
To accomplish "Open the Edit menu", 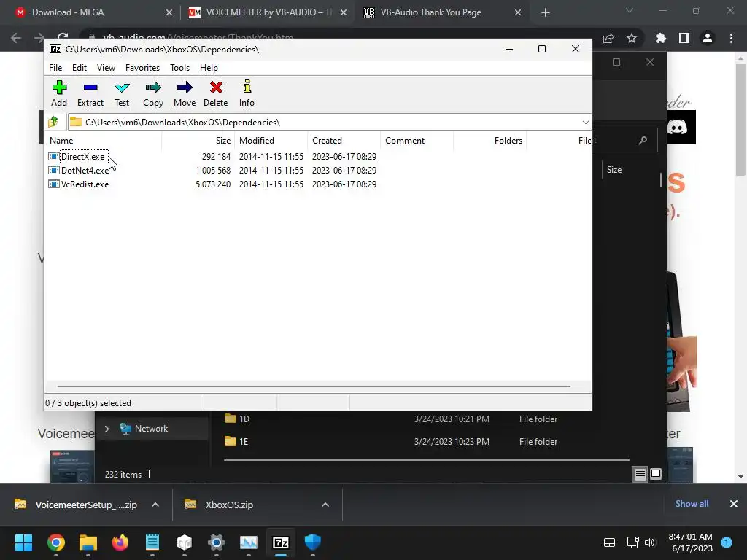I will pyautogui.click(x=79, y=68).
